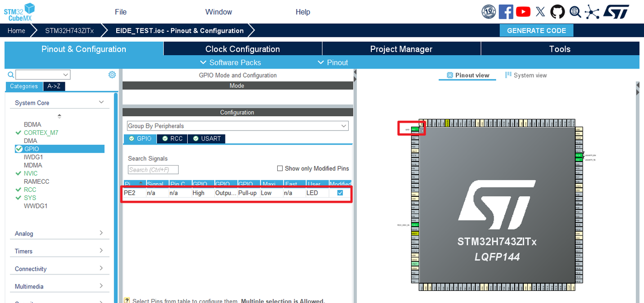Open category settings gear icon
Image resolution: width=644 pixels, height=303 pixels.
112,74
